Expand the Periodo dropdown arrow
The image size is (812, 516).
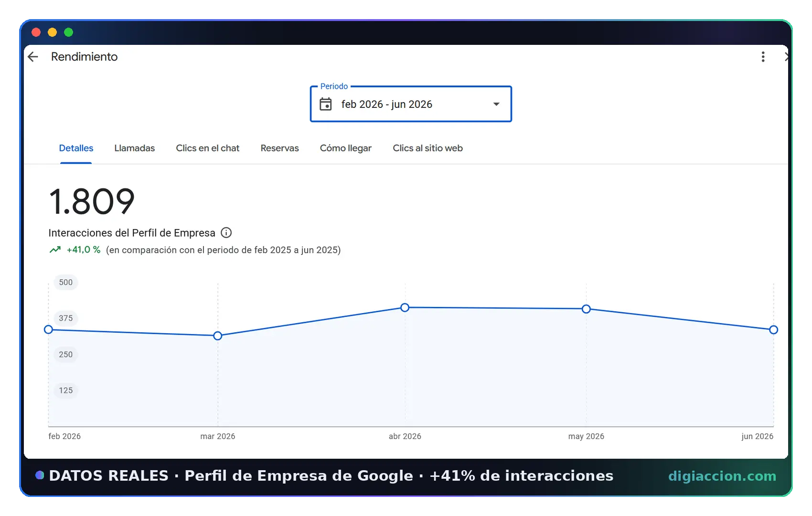[x=496, y=104]
